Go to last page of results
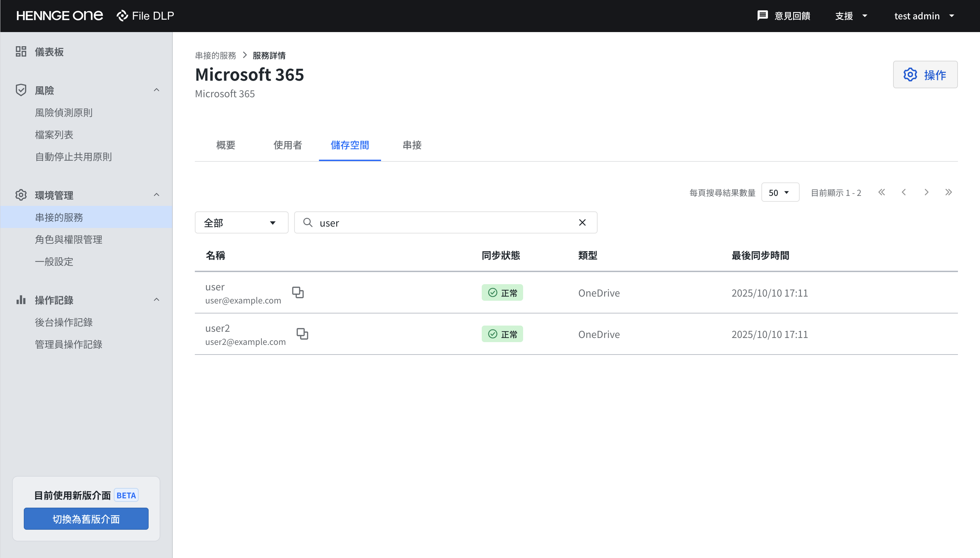 pos(949,192)
